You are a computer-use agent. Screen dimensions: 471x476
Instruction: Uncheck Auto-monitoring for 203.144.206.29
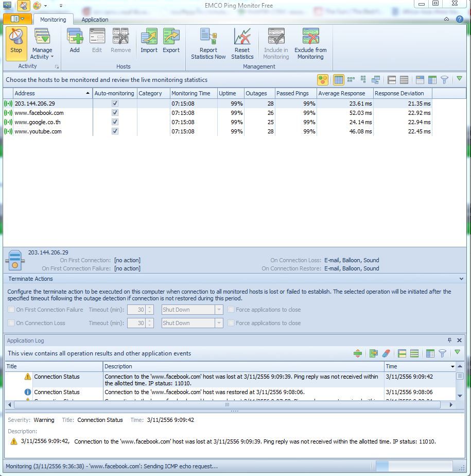115,104
